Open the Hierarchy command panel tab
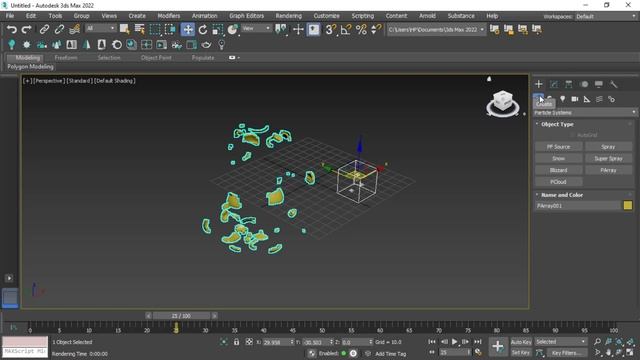 pos(569,84)
